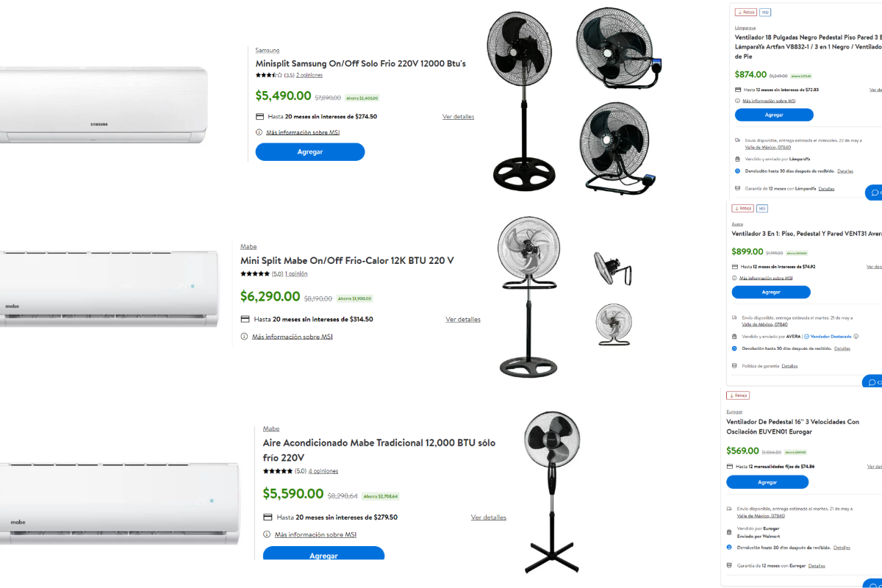This screenshot has width=882, height=588.
Task: Click Agregar on the Avera ventilador card
Action: point(771,292)
